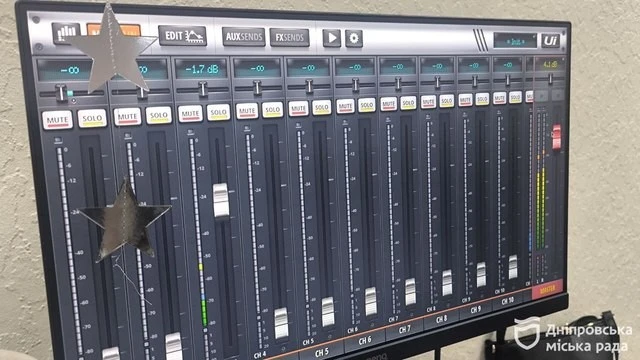Viewport: 640px width, 360px height.
Task: Switch to the FX SENDS view
Action: coord(289,38)
